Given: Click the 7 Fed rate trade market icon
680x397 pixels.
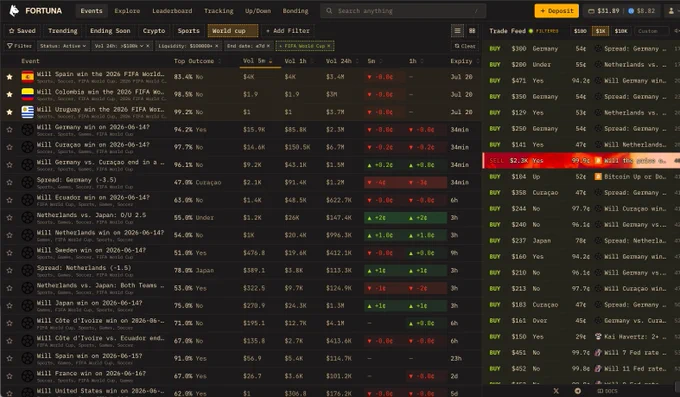Looking at the screenshot, I should coord(598,352).
